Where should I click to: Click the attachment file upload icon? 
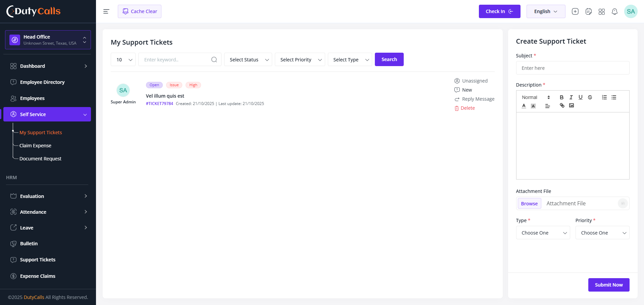click(x=623, y=203)
